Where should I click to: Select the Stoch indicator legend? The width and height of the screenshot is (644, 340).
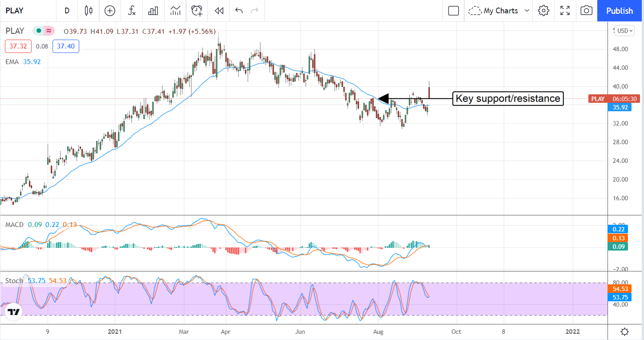click(x=14, y=281)
